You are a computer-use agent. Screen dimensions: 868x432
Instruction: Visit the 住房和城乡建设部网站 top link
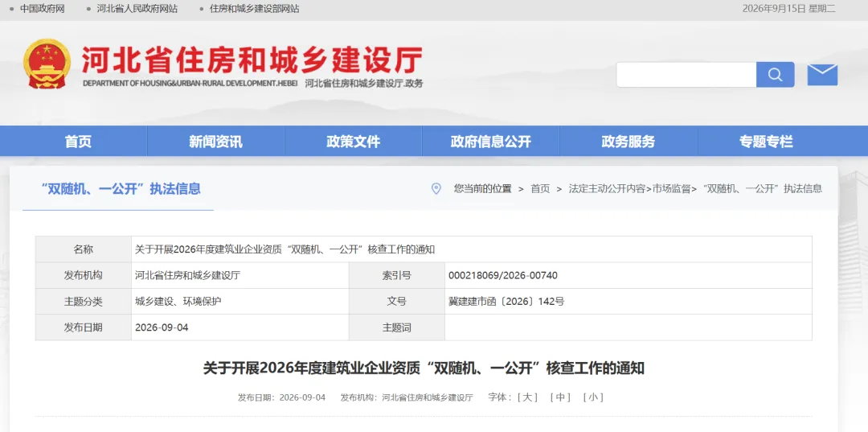(x=255, y=9)
